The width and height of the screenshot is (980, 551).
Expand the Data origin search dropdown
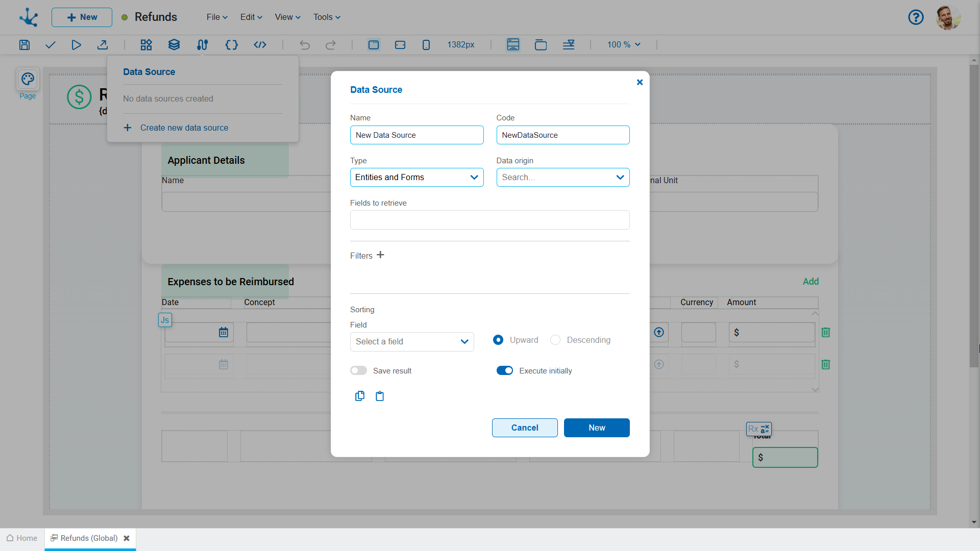pyautogui.click(x=562, y=177)
